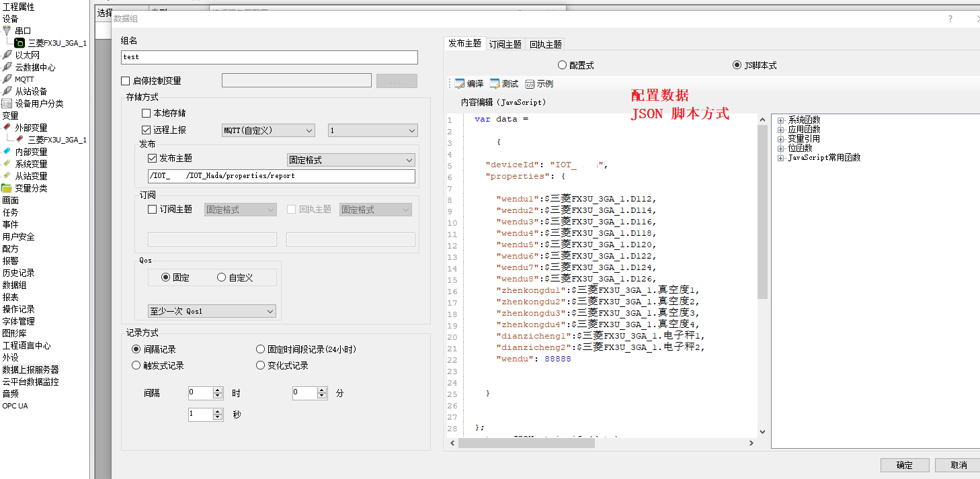Click the 组名 input field containing test

269,58
